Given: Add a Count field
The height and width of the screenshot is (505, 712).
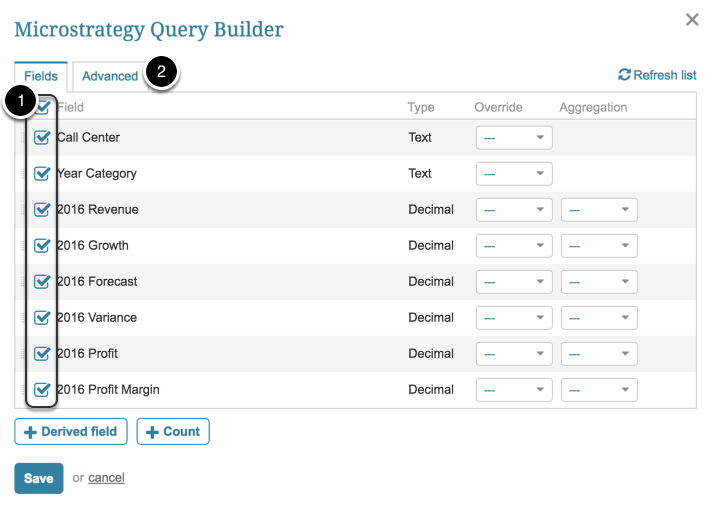Looking at the screenshot, I should pyautogui.click(x=173, y=431).
